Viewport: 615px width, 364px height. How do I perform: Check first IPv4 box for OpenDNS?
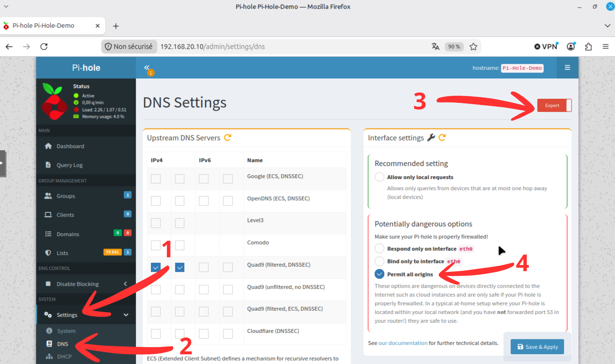(156, 201)
